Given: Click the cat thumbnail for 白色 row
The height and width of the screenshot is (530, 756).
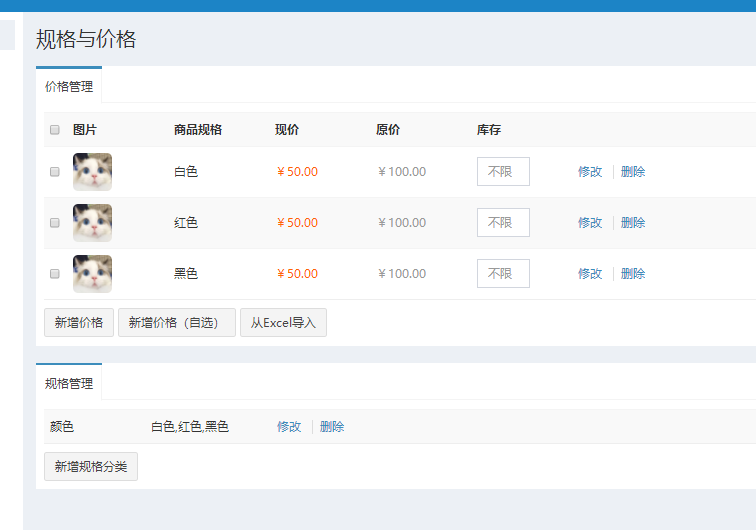Looking at the screenshot, I should (x=92, y=172).
